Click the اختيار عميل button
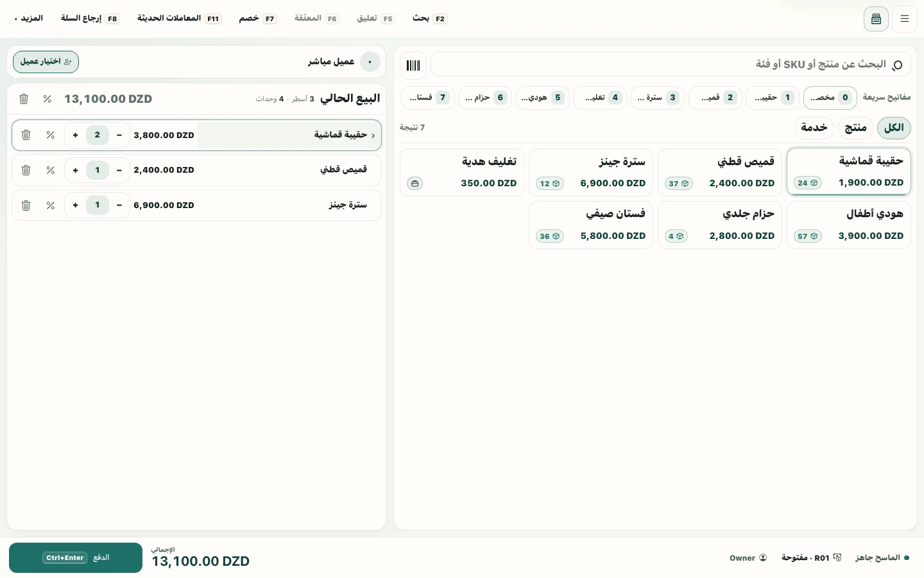This screenshot has width=924, height=578. pyautogui.click(x=46, y=62)
